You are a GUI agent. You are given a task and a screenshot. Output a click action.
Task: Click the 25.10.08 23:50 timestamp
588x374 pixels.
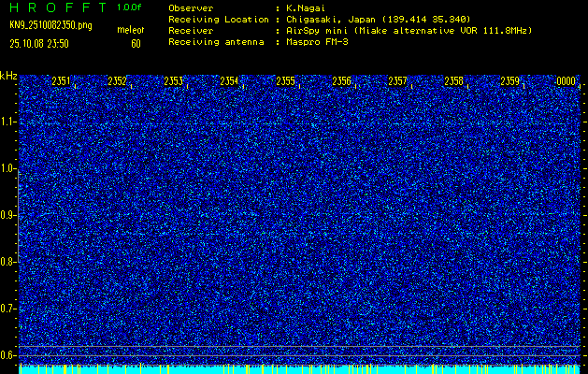tap(43, 43)
